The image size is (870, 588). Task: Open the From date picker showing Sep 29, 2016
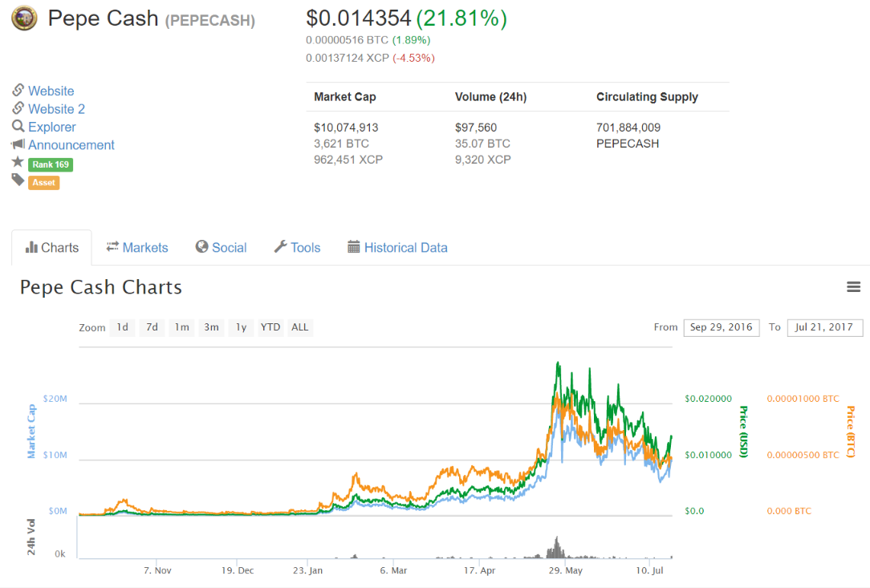tap(721, 327)
